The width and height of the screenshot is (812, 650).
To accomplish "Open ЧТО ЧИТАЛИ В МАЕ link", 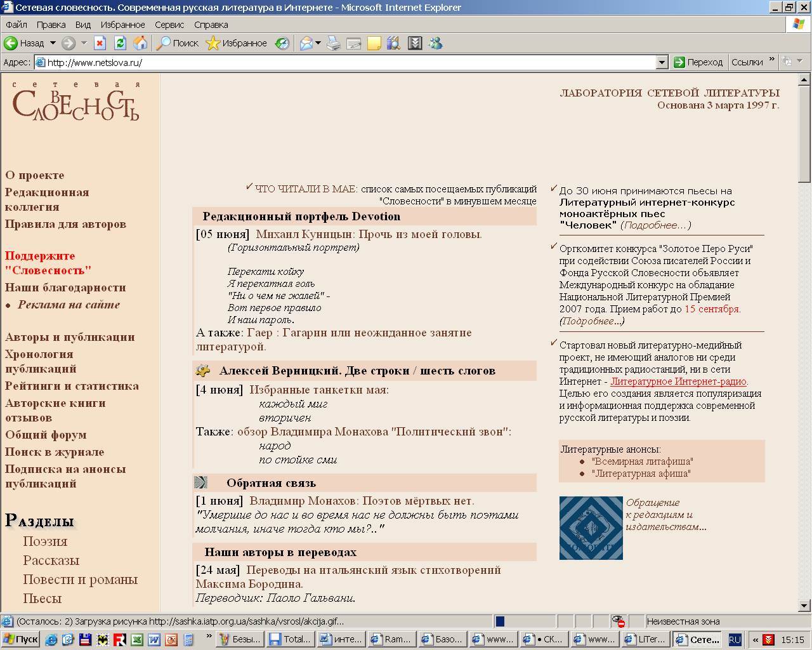I will 306,189.
